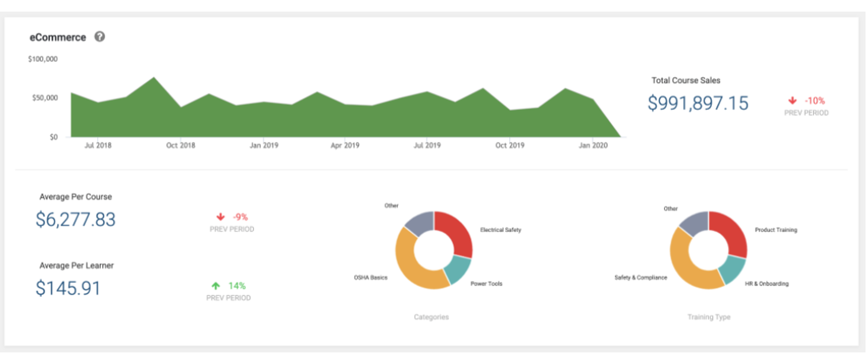Click the Training Type chart caption

tap(709, 317)
